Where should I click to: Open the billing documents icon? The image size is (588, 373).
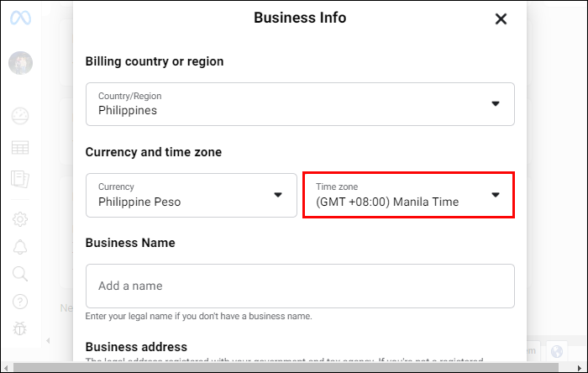(20, 179)
